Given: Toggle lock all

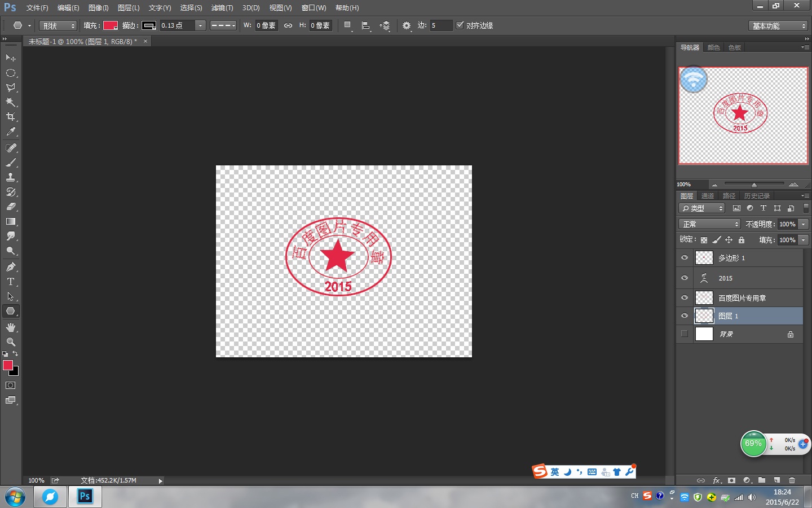Looking at the screenshot, I should [742, 240].
